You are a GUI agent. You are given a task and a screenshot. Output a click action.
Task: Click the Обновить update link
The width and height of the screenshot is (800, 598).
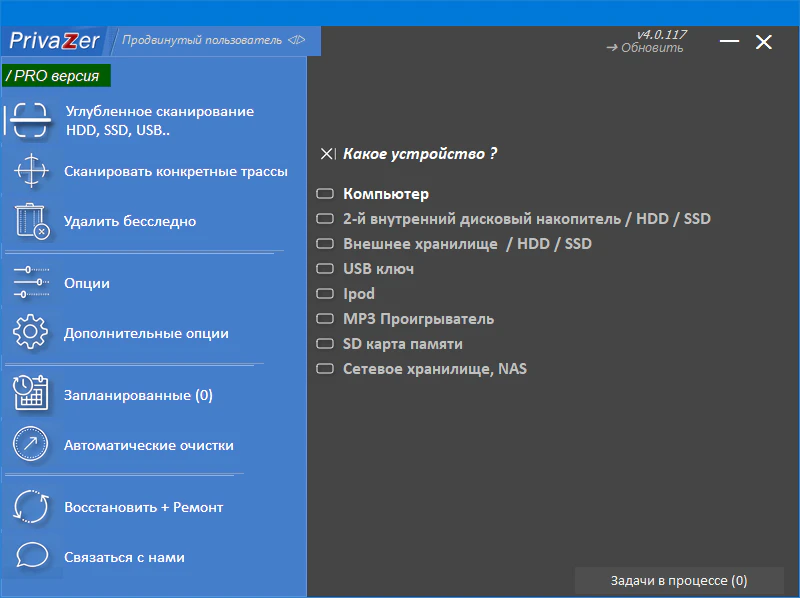(x=646, y=48)
